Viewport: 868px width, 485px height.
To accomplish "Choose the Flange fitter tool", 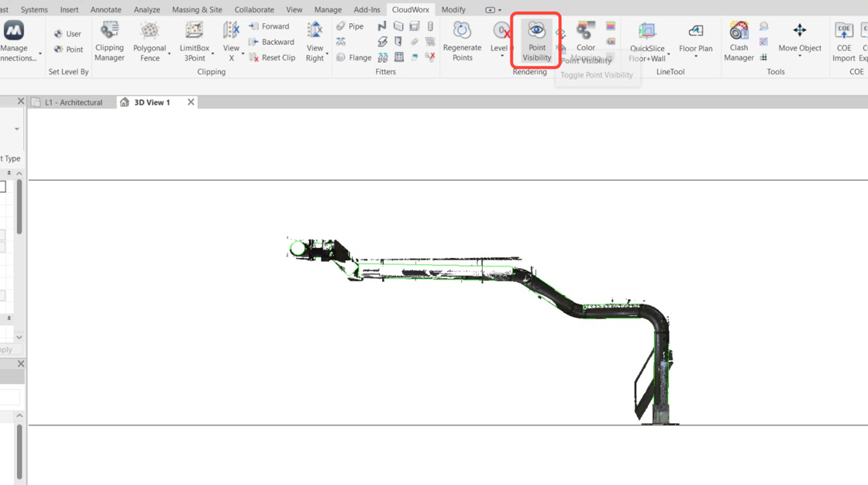I will click(x=353, y=58).
